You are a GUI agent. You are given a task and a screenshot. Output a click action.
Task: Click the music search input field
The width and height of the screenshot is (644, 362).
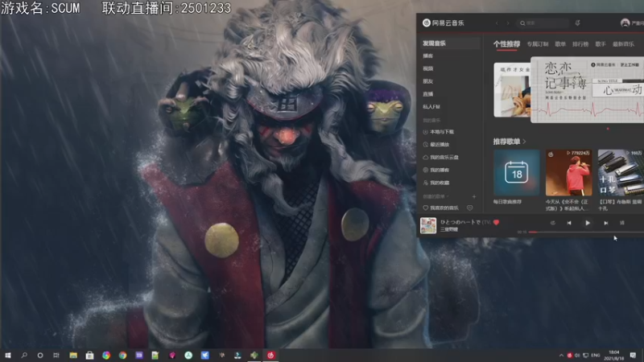tap(543, 23)
